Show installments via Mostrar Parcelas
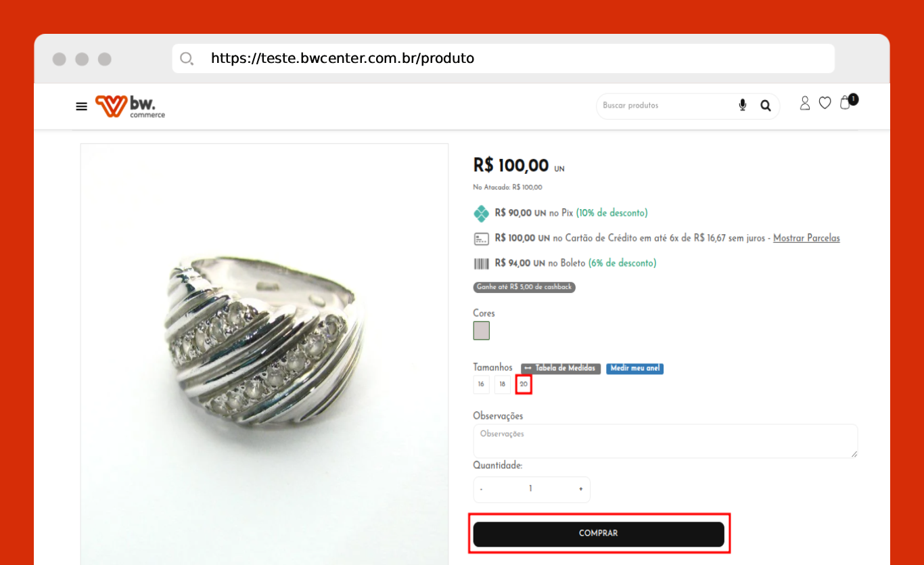 (x=806, y=238)
